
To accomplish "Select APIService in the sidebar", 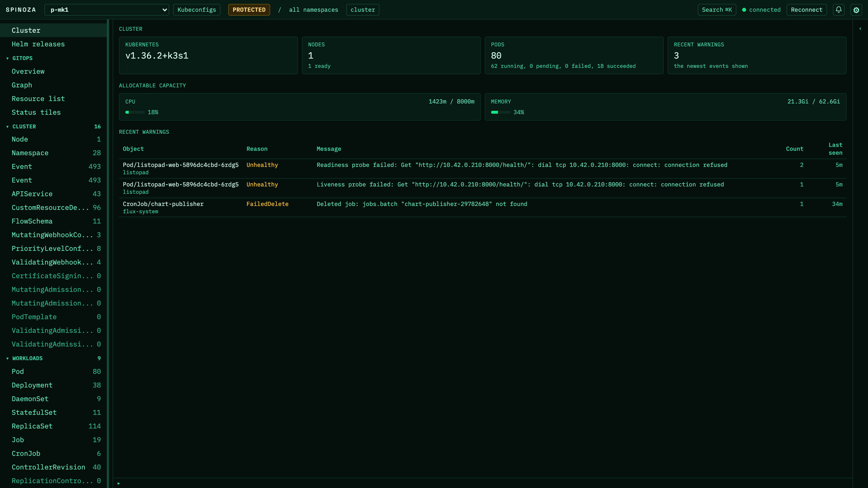I will (53, 194).
